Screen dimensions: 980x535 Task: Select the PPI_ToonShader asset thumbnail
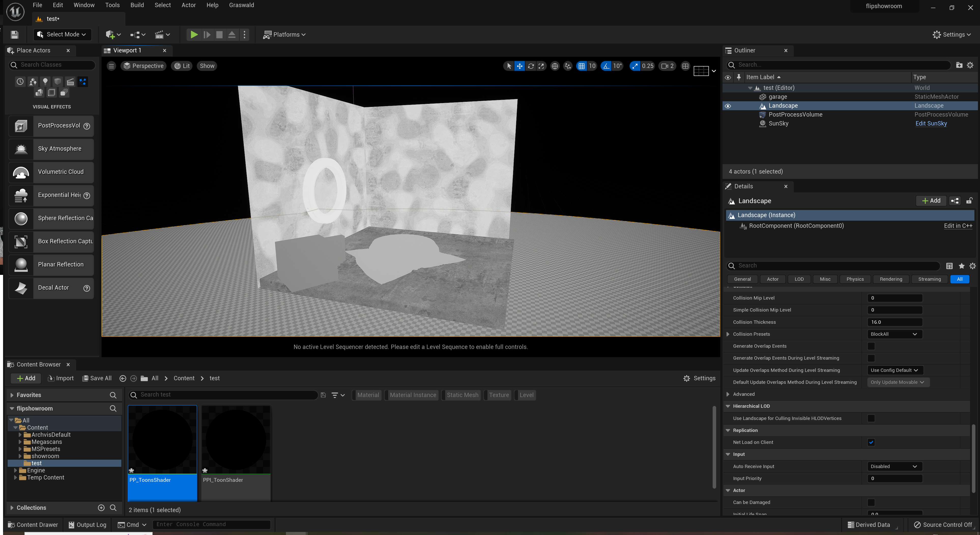pyautogui.click(x=236, y=440)
